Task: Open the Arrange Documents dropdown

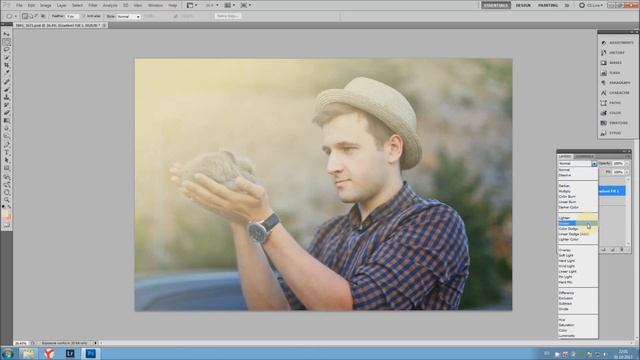Action: pos(230,5)
